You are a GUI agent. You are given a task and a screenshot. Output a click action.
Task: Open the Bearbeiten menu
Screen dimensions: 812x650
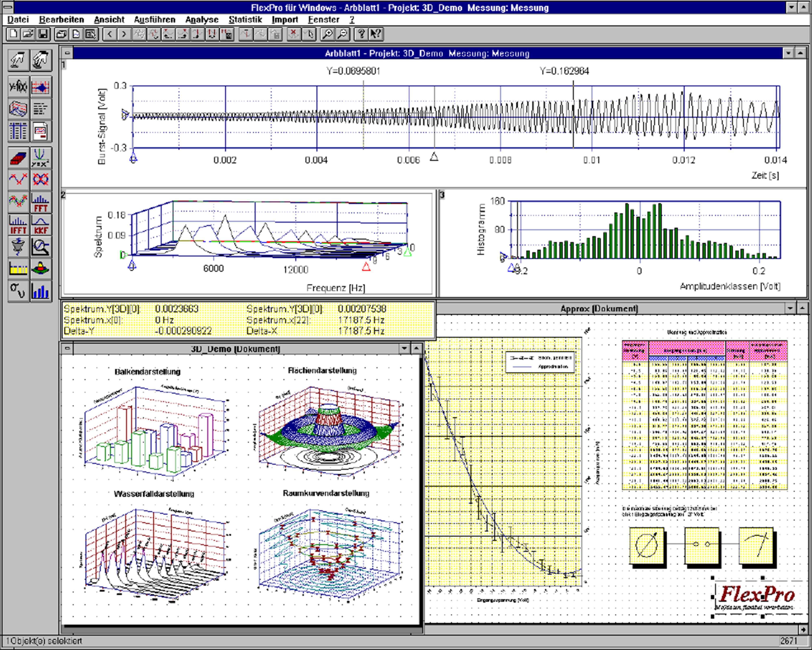click(x=61, y=19)
